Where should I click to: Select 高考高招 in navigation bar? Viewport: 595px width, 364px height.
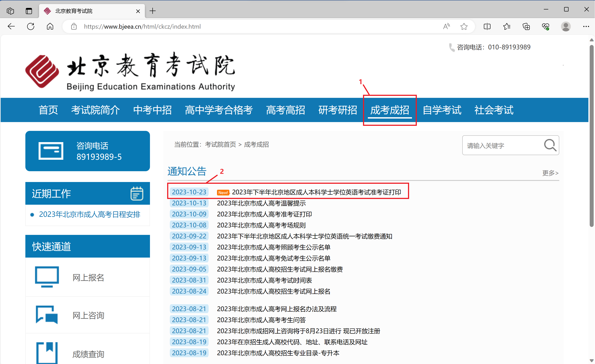tap(285, 110)
